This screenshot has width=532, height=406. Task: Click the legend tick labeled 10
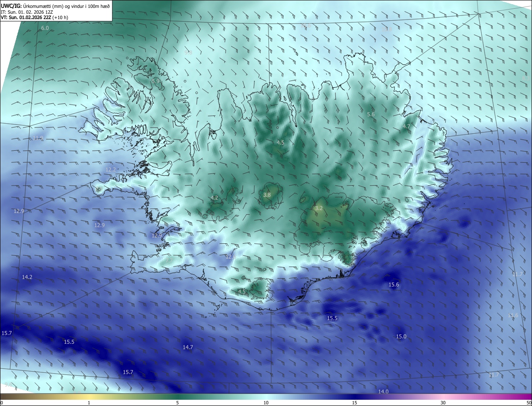(266, 403)
